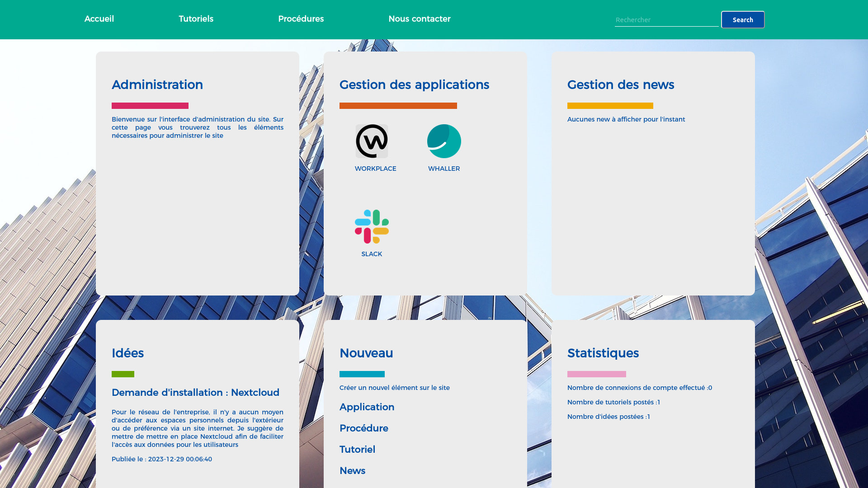This screenshot has height=488, width=868.
Task: Create a new News element
Action: pos(352,471)
